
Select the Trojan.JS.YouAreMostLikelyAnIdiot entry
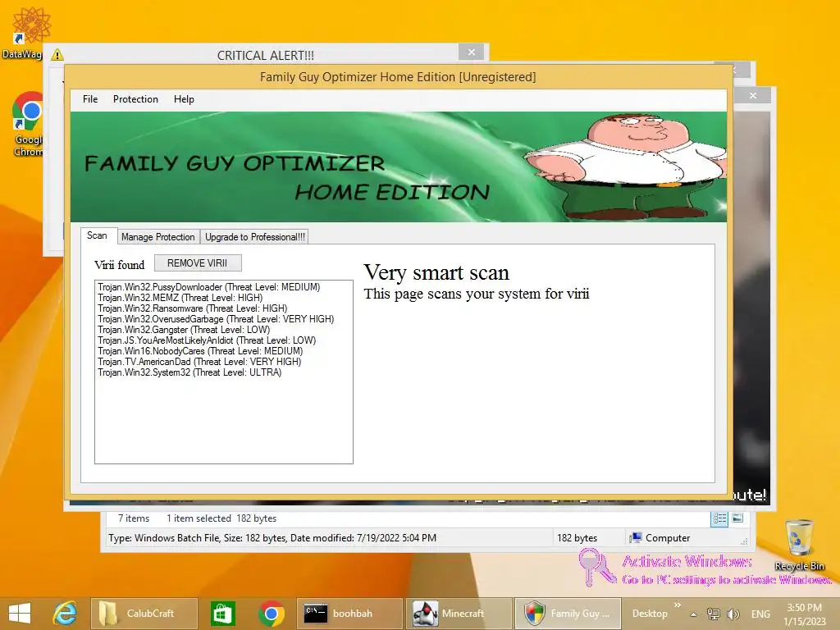coord(207,340)
